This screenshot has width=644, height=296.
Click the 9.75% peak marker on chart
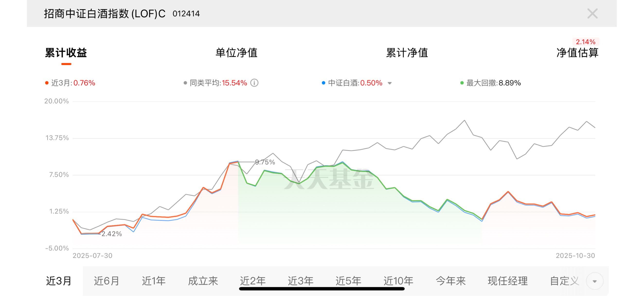click(x=265, y=162)
